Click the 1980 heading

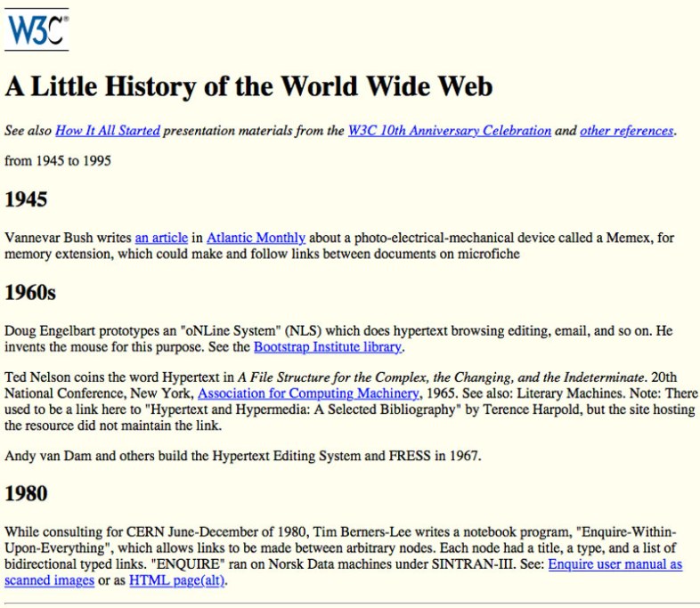click(26, 493)
